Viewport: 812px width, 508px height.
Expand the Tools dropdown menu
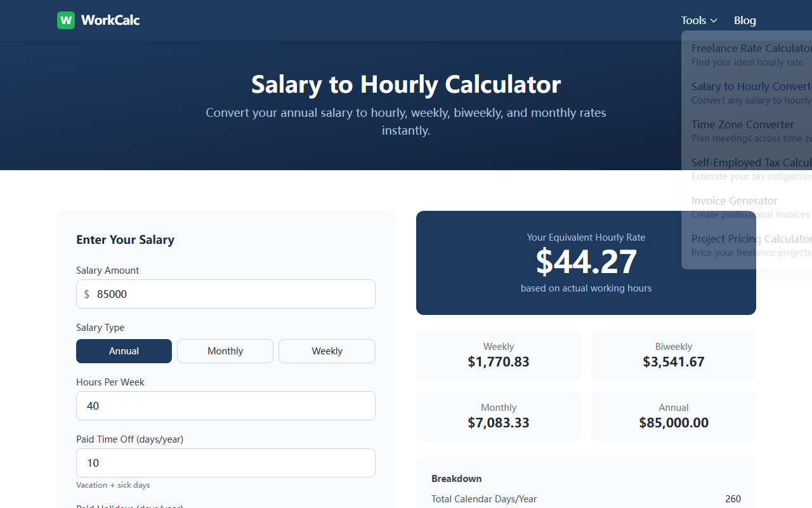click(x=699, y=20)
